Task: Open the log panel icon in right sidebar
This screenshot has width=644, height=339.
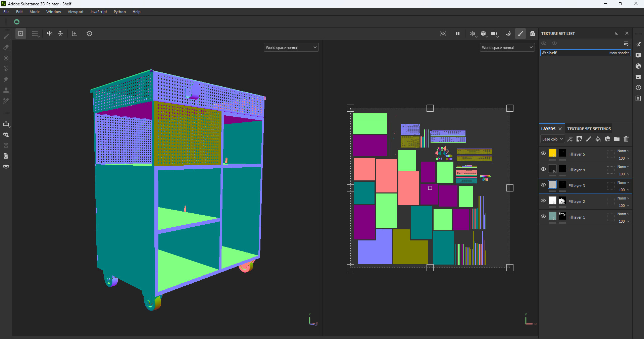Action: (x=638, y=98)
